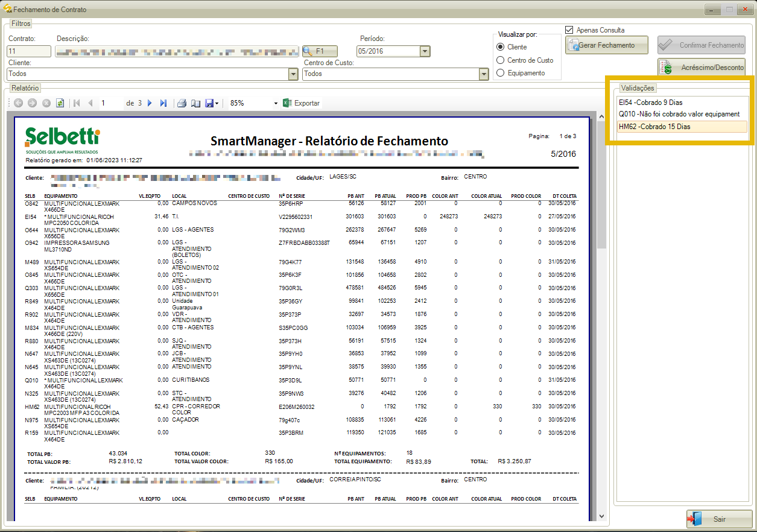Click the F1 search button
757x532 pixels.
(x=320, y=51)
